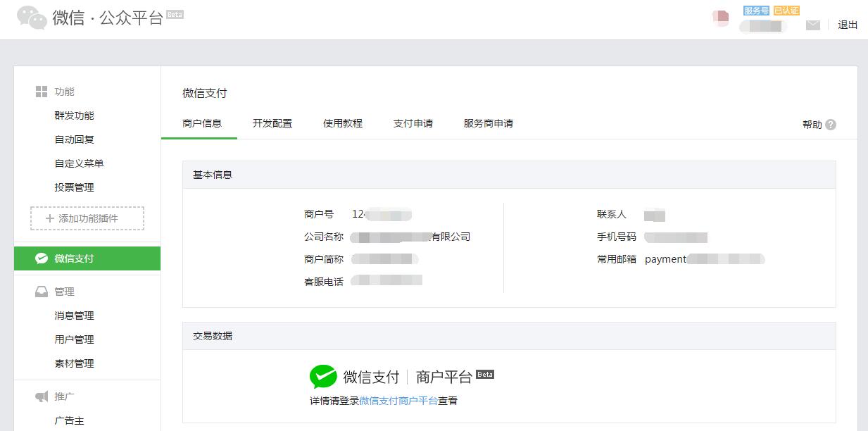Image resolution: width=868 pixels, height=431 pixels.
Task: Click the 管理 inbox icon in sidebar
Action: point(42,292)
